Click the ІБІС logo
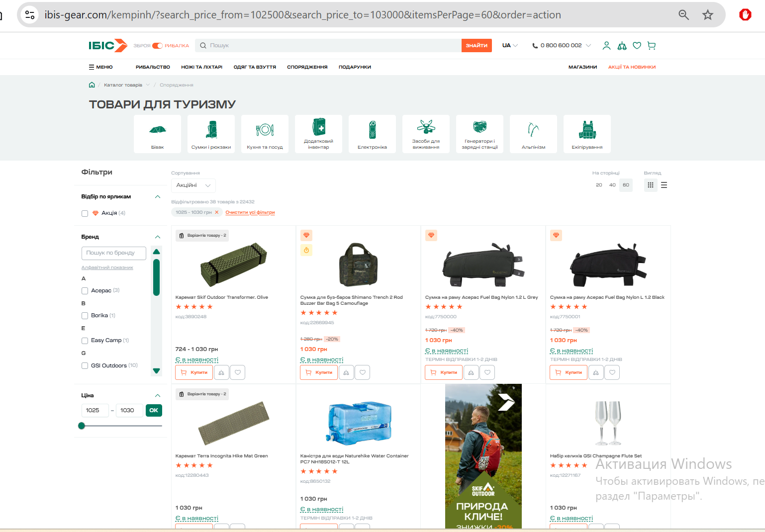This screenshot has height=532, width=765. pos(108,46)
